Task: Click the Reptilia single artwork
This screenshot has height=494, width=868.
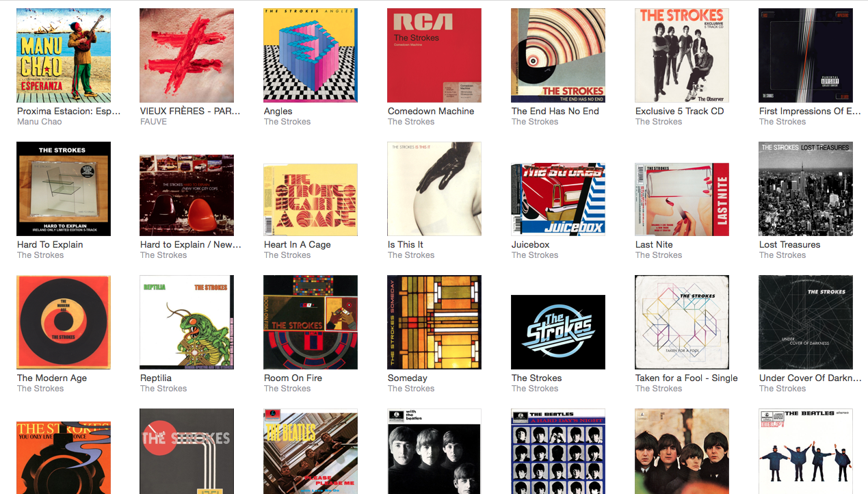Action: click(187, 322)
